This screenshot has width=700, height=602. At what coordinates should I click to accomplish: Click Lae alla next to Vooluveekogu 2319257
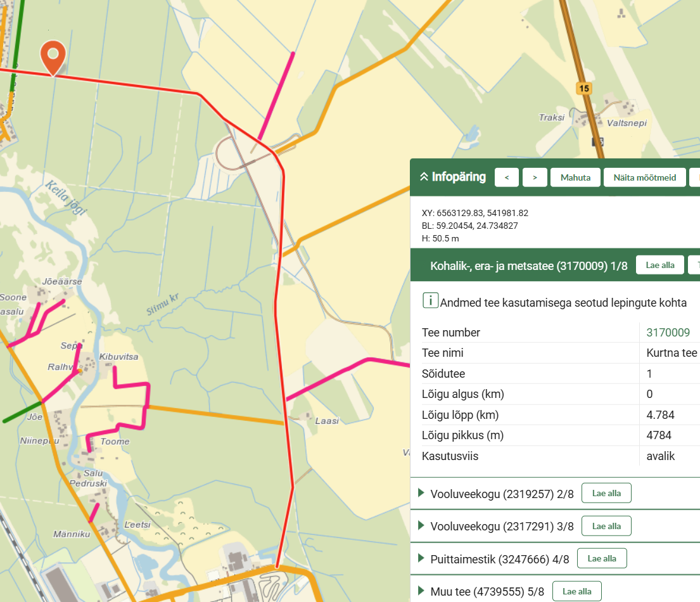(606, 493)
